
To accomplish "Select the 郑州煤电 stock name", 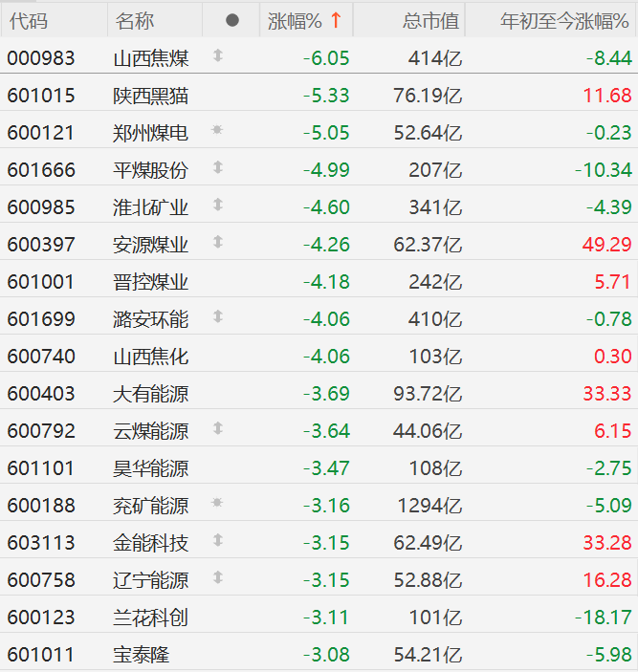I will tap(150, 133).
